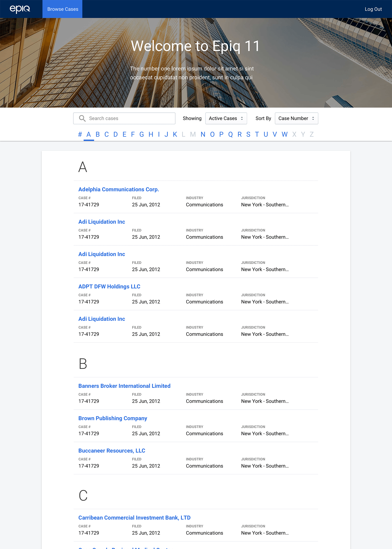Click the magnifying glass search icon

(x=82, y=118)
